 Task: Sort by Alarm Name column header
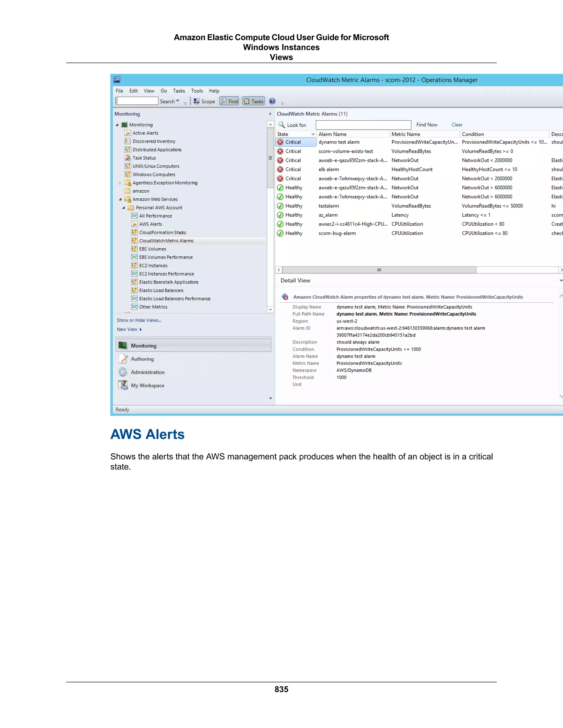tap(352, 134)
